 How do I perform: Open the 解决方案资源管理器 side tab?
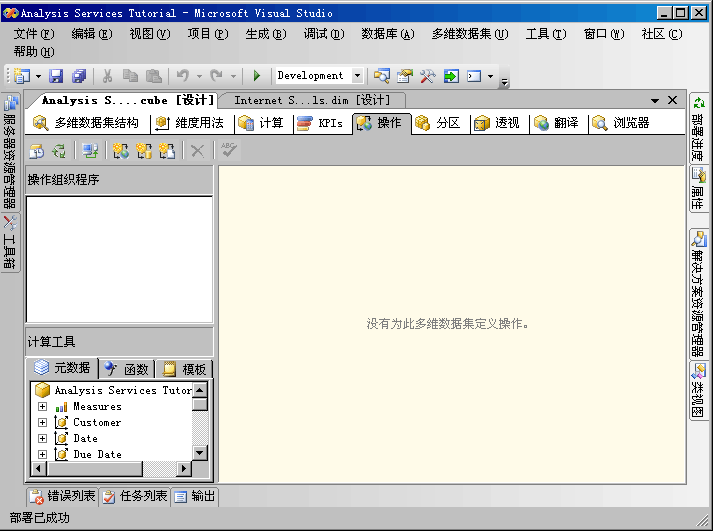point(698,294)
